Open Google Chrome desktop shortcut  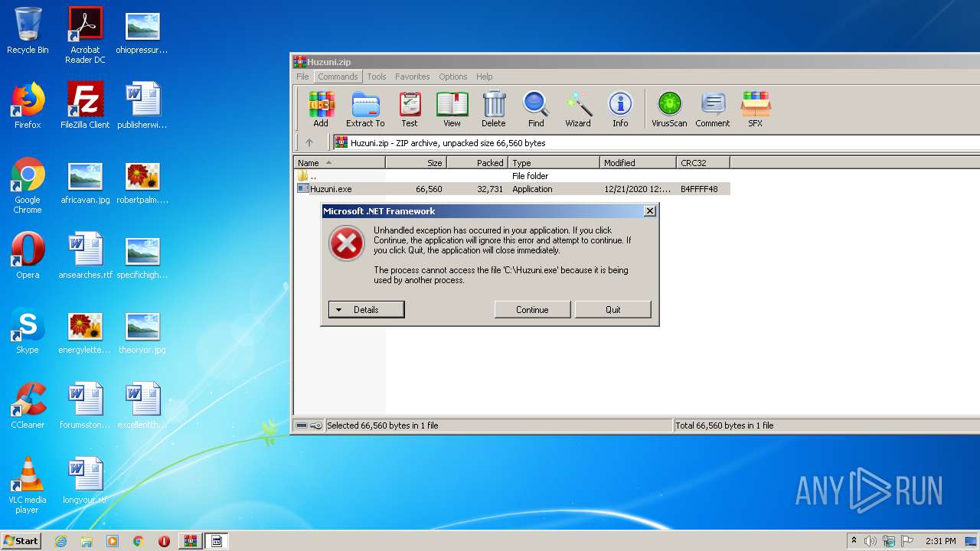point(28,185)
